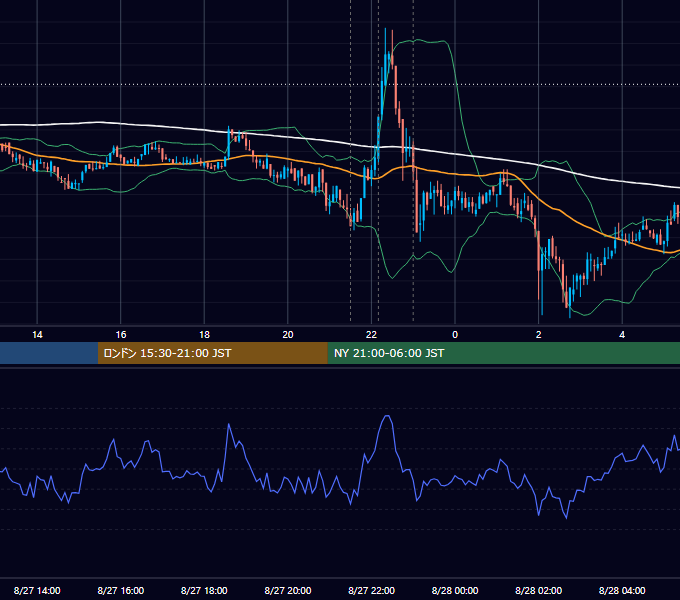This screenshot has width=680, height=600.
Task: Click the '14' hour label on price chart axis
Action: pos(37,335)
